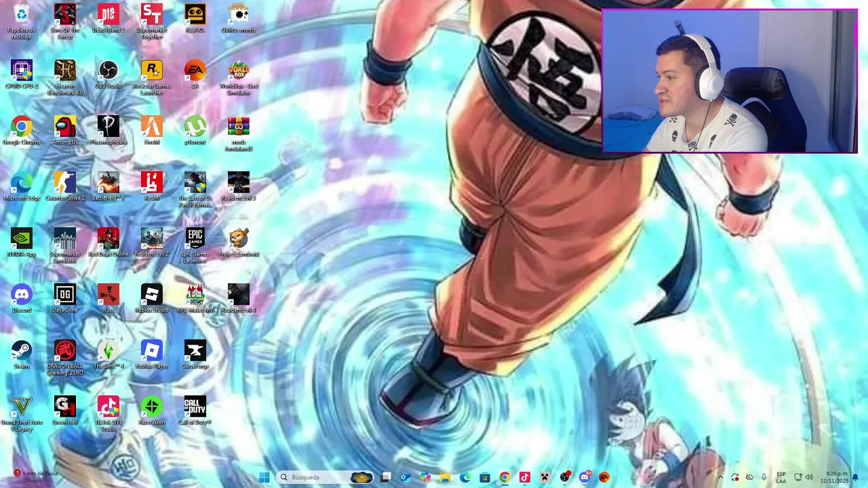Change the ESP LAA input language
This screenshot has width=868, height=488.
781,477
